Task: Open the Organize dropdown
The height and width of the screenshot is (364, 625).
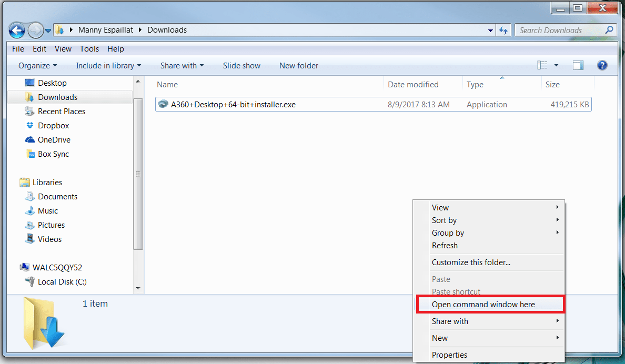Action: pos(37,65)
